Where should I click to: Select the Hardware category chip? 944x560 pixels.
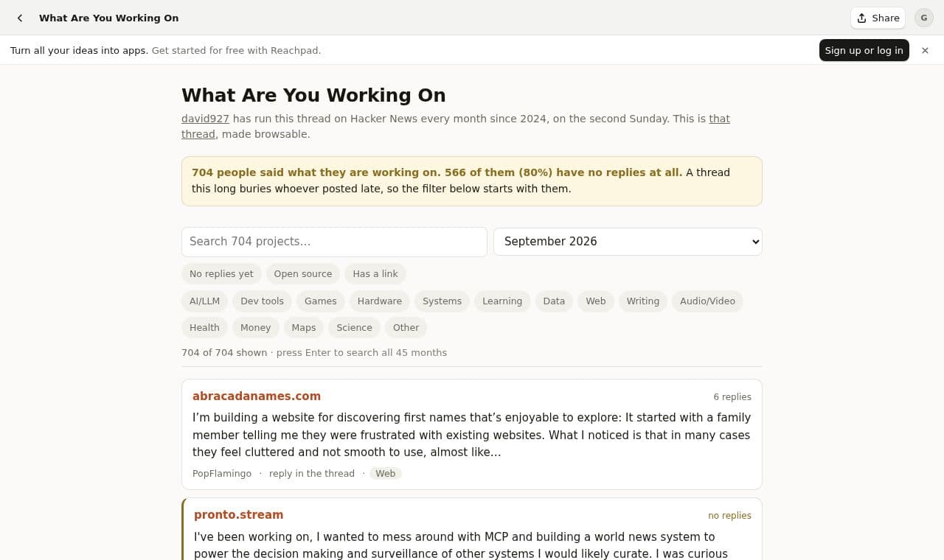click(x=380, y=301)
